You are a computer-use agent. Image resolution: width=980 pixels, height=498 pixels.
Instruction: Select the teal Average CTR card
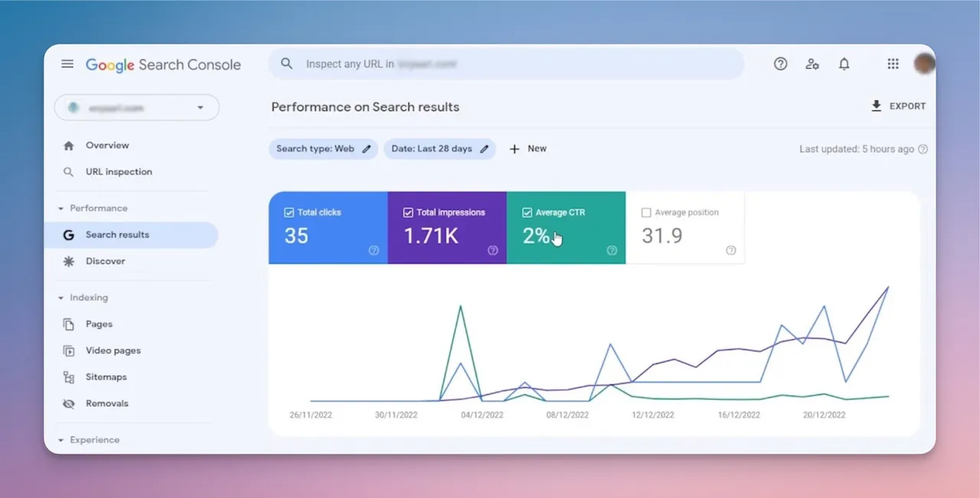[566, 228]
